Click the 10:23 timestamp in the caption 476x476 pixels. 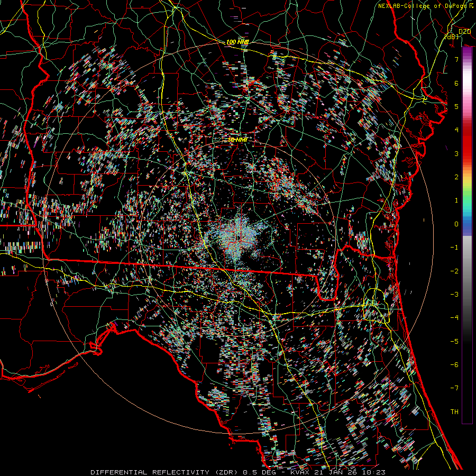pos(374,472)
